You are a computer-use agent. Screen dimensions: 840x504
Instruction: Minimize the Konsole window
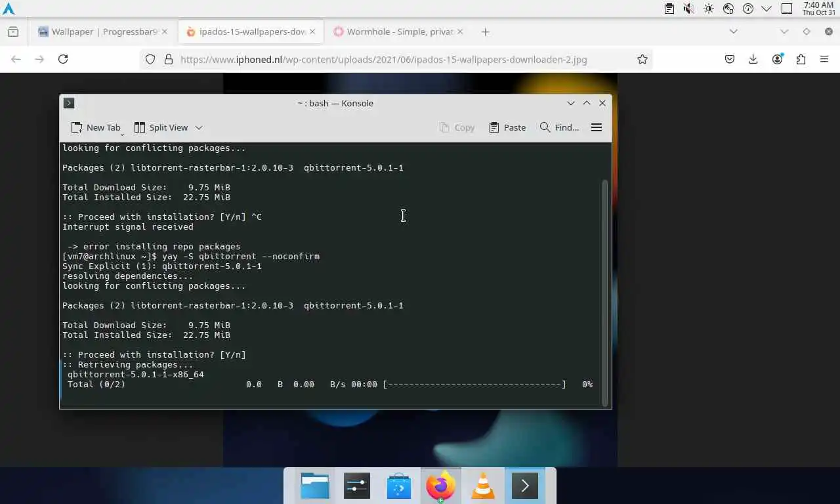pos(571,103)
